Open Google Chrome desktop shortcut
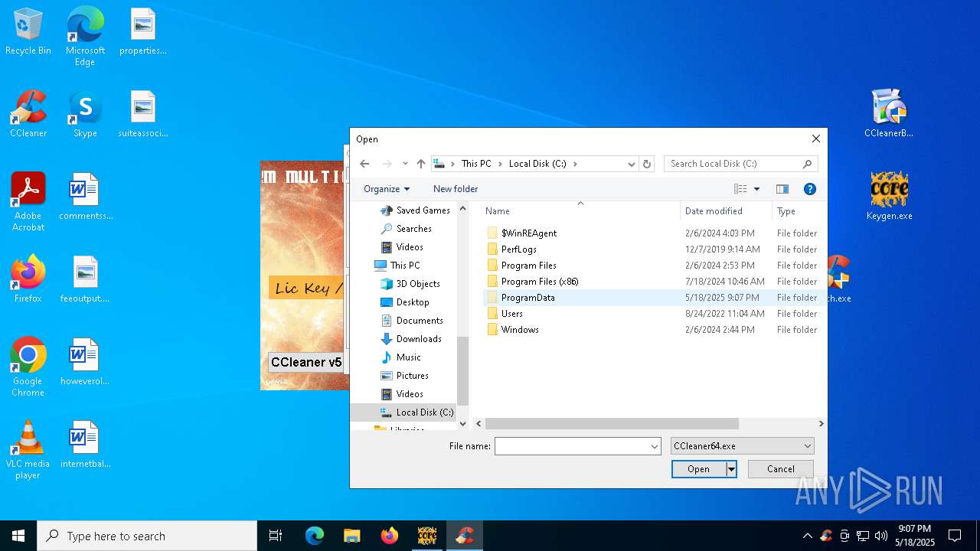The height and width of the screenshot is (551, 980). (28, 367)
